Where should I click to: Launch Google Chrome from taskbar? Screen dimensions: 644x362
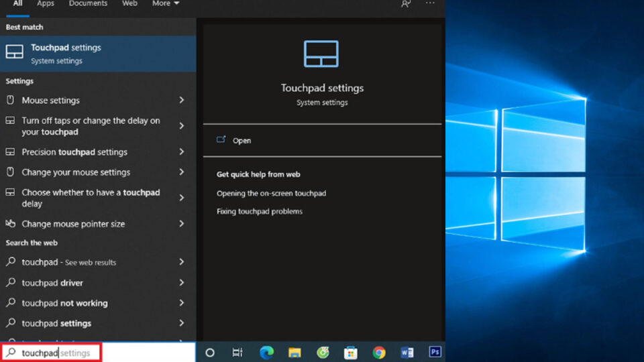click(378, 353)
